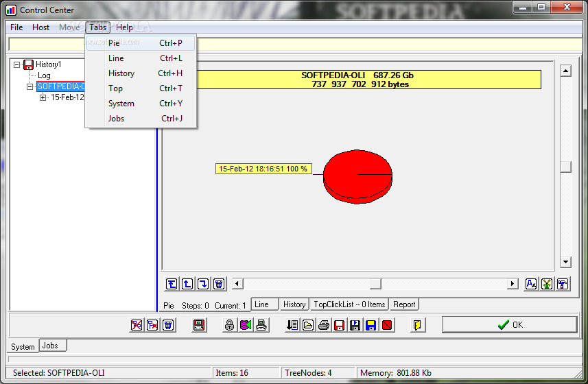Image resolution: width=588 pixels, height=384 pixels.
Task: Open the TopClickList -- 0 Items tab
Action: (x=349, y=304)
